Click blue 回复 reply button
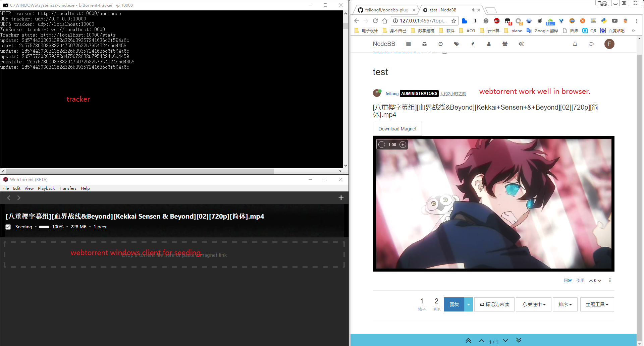Viewport: 644px width, 346px height. coord(454,304)
